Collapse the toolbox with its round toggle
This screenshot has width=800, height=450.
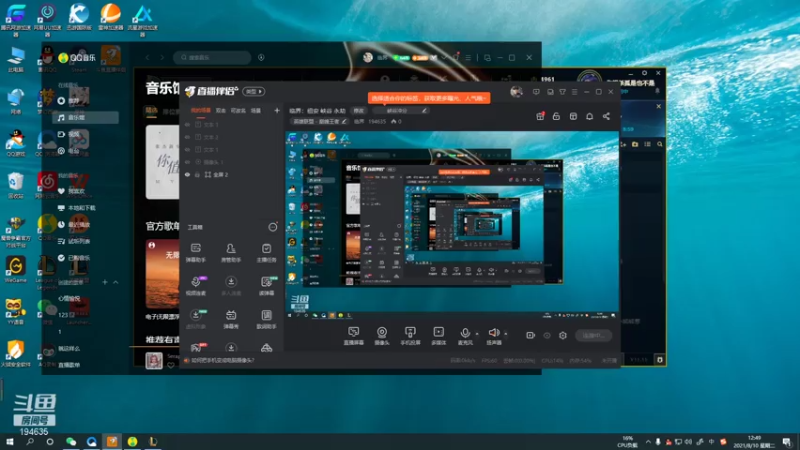[273, 227]
